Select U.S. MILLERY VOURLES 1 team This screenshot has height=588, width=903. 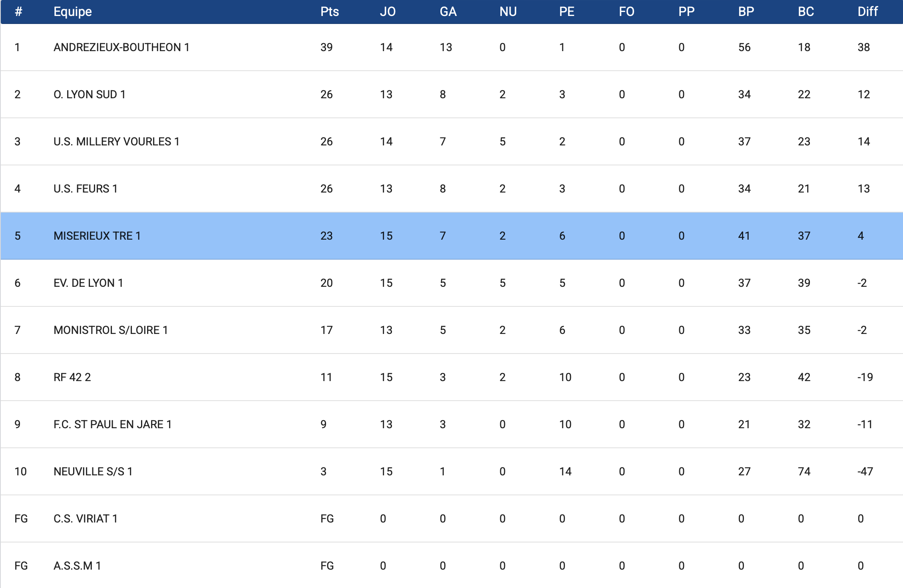pos(116,141)
